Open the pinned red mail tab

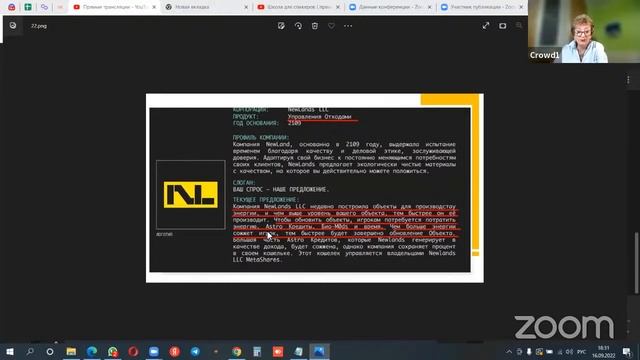click(x=11, y=7)
